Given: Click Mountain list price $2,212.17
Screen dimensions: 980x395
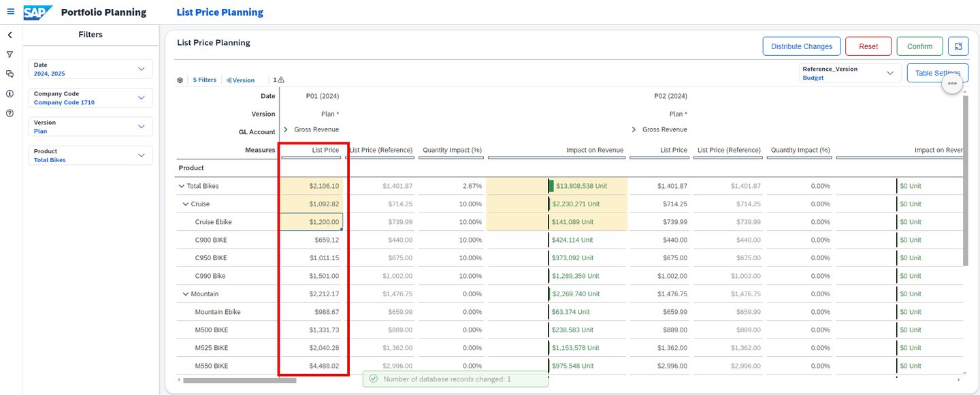Looking at the screenshot, I should [311, 294].
